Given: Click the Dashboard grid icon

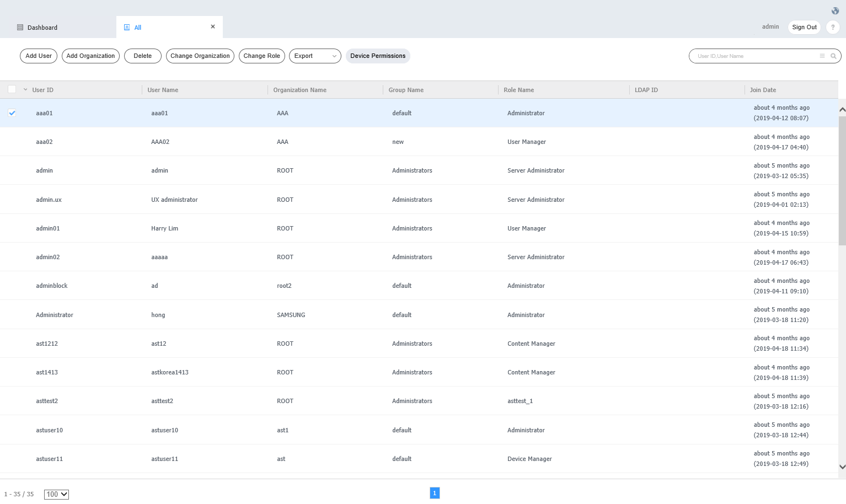Looking at the screenshot, I should pos(20,28).
